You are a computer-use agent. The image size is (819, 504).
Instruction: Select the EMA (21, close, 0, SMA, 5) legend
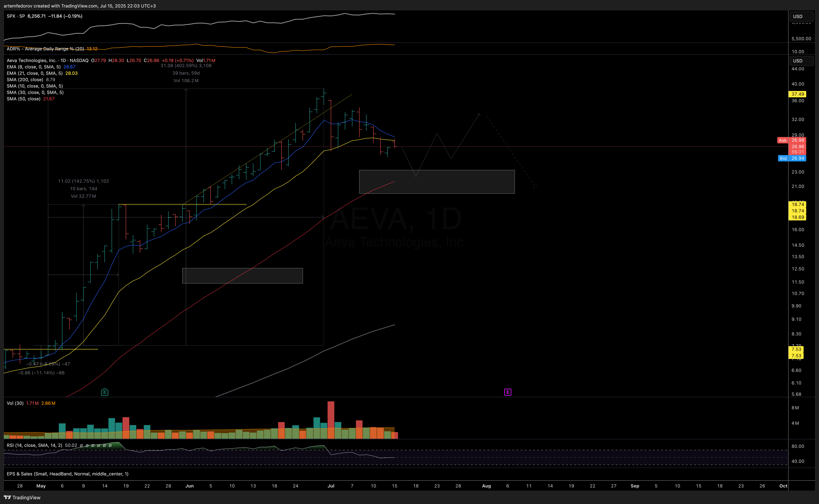coord(35,73)
